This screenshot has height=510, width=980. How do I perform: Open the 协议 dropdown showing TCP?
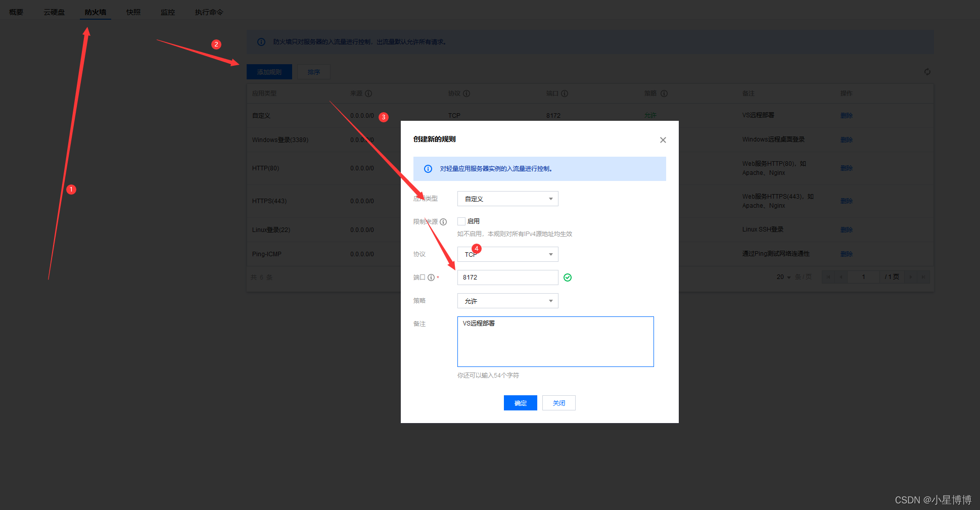tap(507, 254)
